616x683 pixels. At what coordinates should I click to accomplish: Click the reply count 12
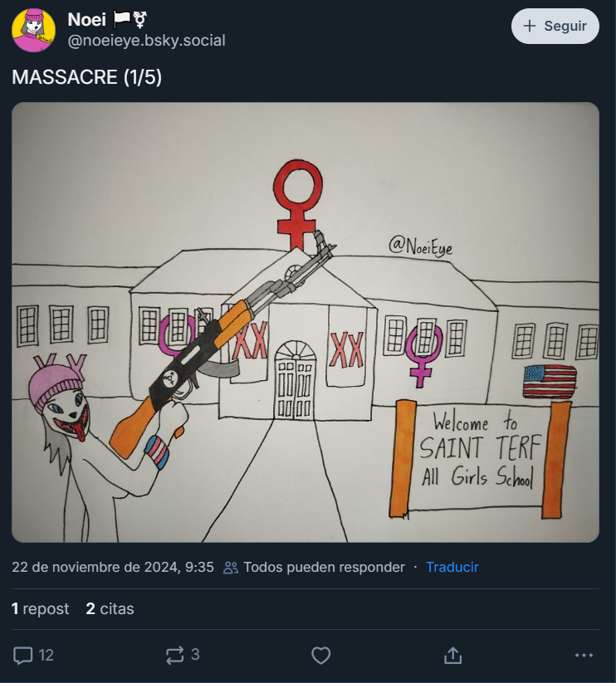[x=46, y=655]
